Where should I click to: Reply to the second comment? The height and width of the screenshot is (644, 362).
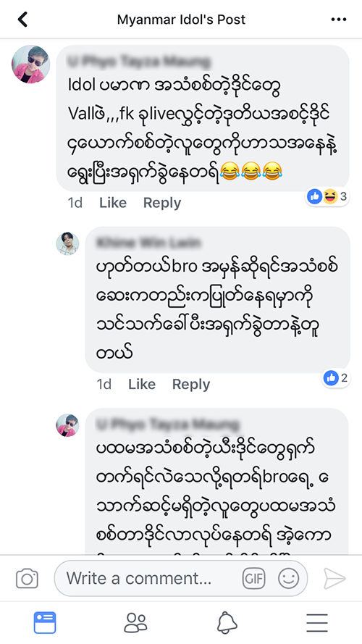191,385
